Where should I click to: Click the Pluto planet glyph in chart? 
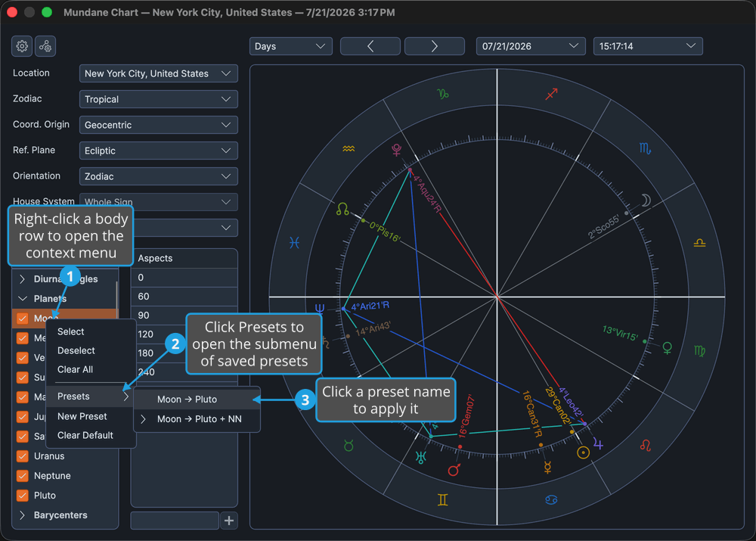pyautogui.click(x=396, y=150)
